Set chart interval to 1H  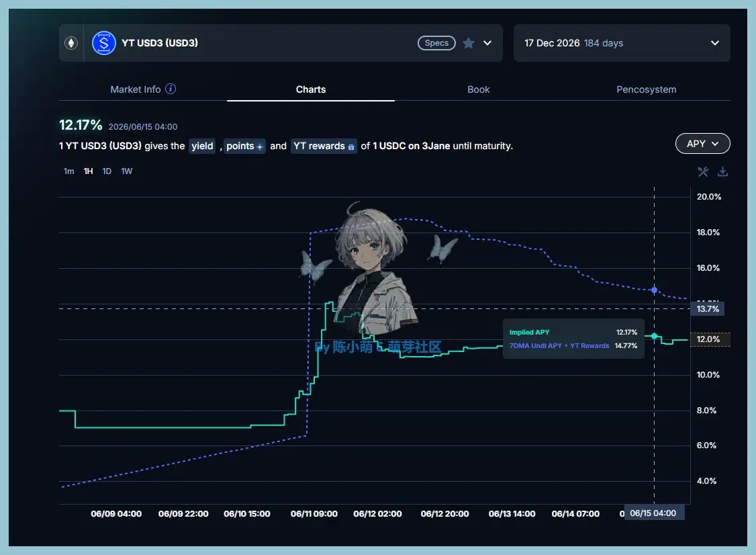point(88,171)
